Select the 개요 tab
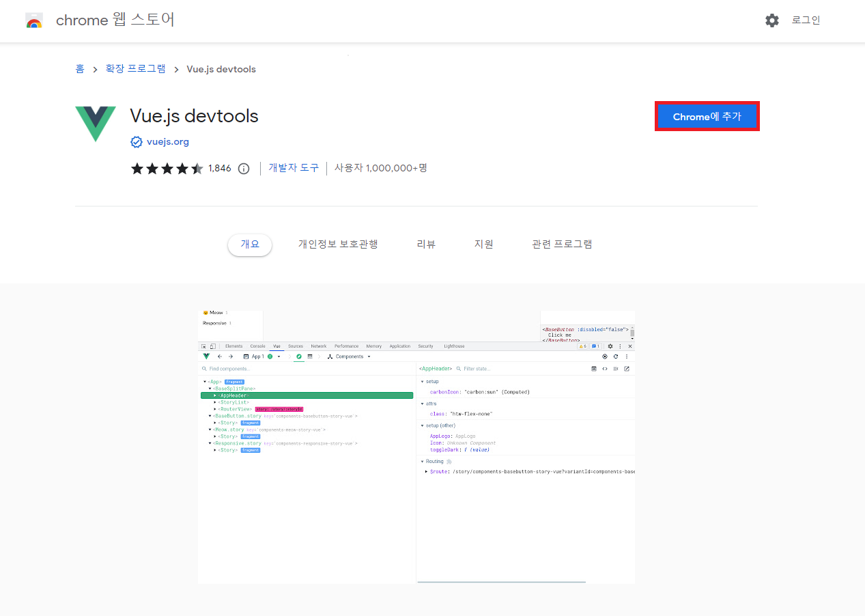The height and width of the screenshot is (616, 865). (x=250, y=244)
